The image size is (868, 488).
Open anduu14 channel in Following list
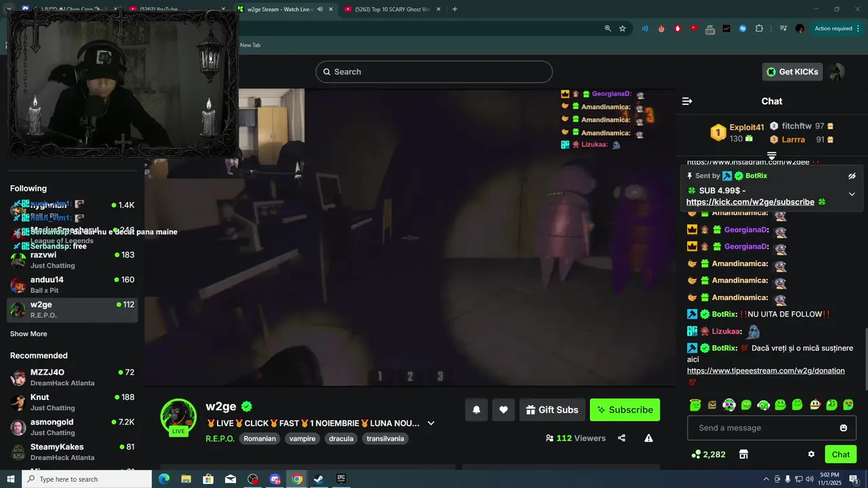click(73, 285)
